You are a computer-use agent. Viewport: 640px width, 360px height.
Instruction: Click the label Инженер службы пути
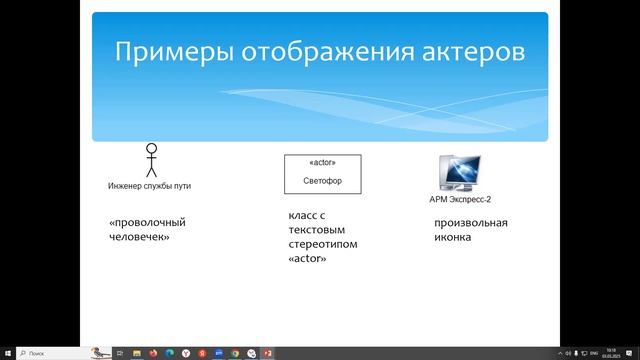point(149,186)
